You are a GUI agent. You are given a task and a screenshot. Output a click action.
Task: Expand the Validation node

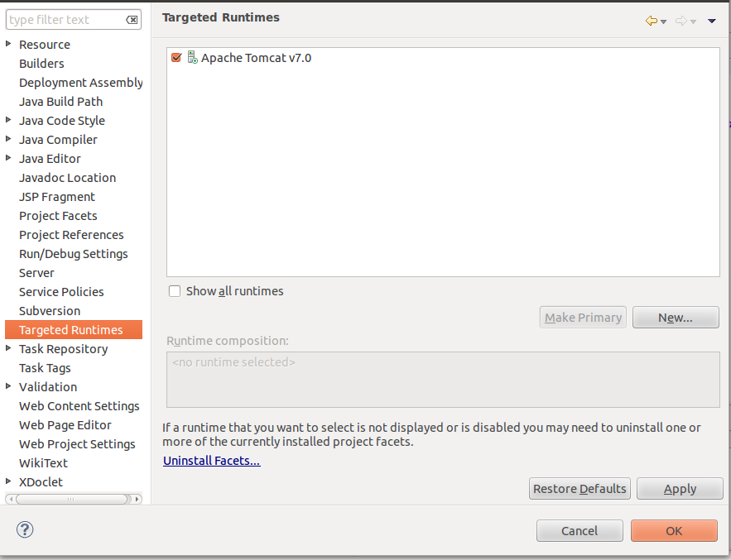click(x=8, y=386)
